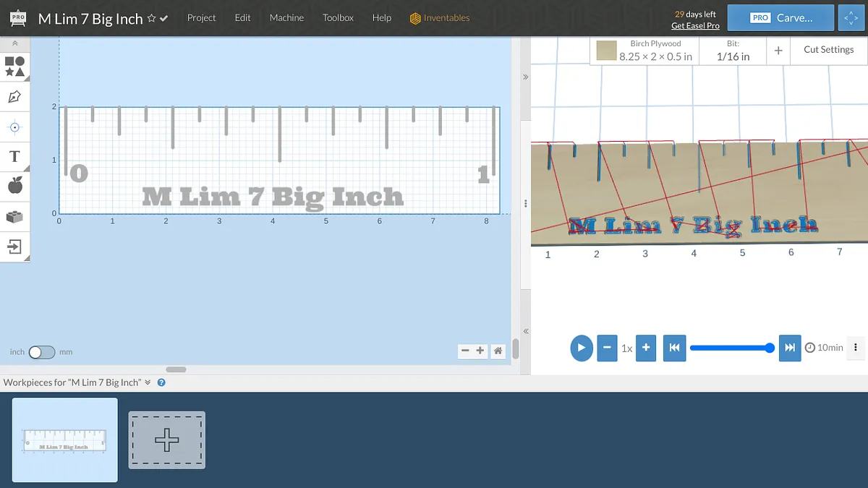The height and width of the screenshot is (488, 868).
Task: Select the 0 numeral on the ruler design
Action: click(x=79, y=174)
